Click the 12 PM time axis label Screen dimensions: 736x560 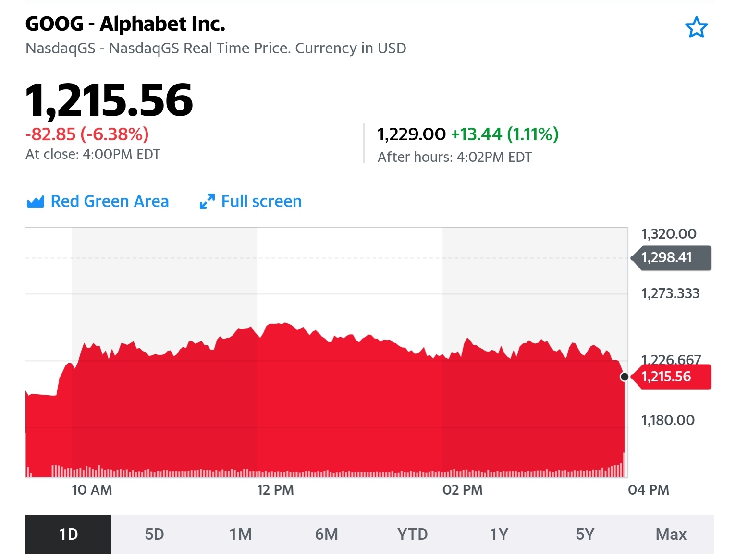coord(275,490)
